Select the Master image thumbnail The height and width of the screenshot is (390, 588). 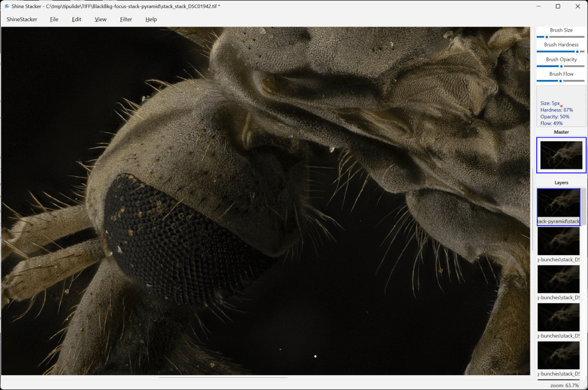[561, 155]
